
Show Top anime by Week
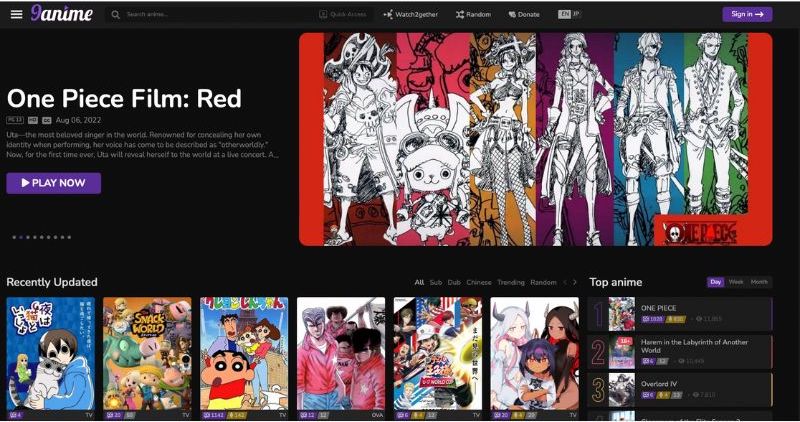coord(736,282)
